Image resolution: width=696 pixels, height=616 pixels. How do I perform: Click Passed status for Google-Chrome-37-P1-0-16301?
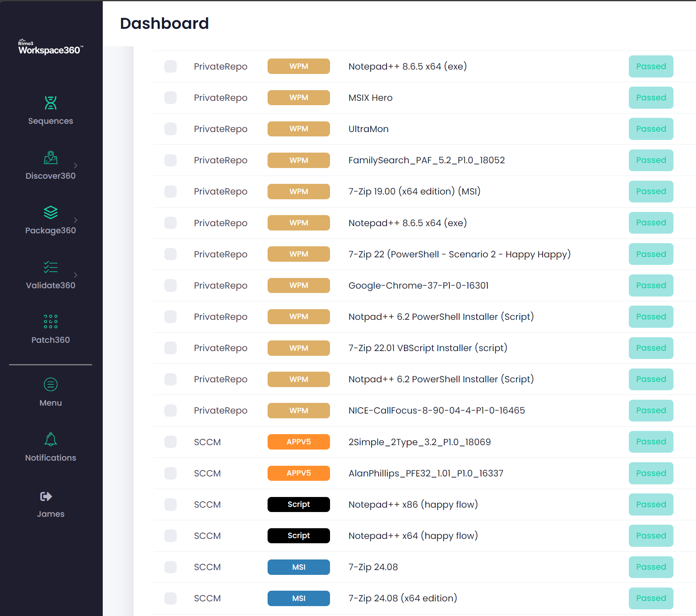click(651, 285)
